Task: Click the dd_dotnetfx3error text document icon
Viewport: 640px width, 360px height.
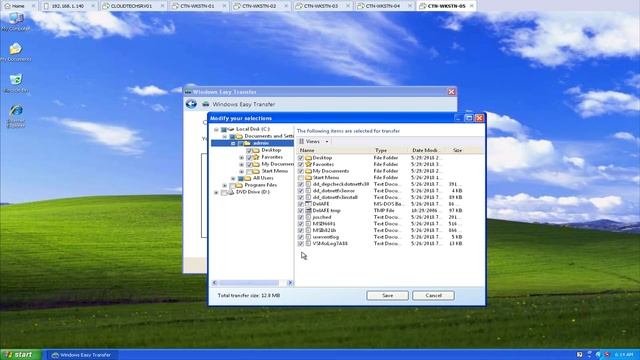Action: coord(309,191)
